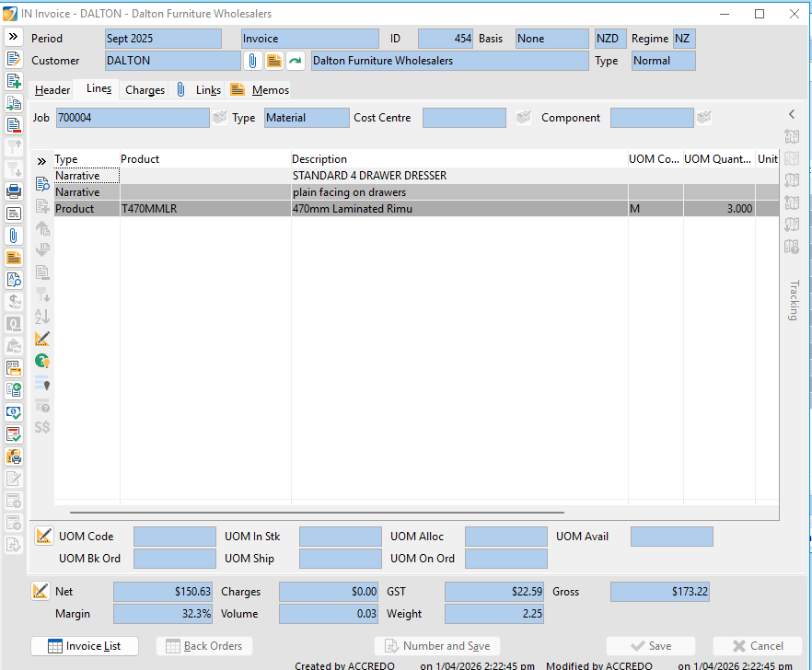This screenshot has width=812, height=670.
Task: Expand the lines toolbar double-chevron beside Type column
Action: coord(42,162)
